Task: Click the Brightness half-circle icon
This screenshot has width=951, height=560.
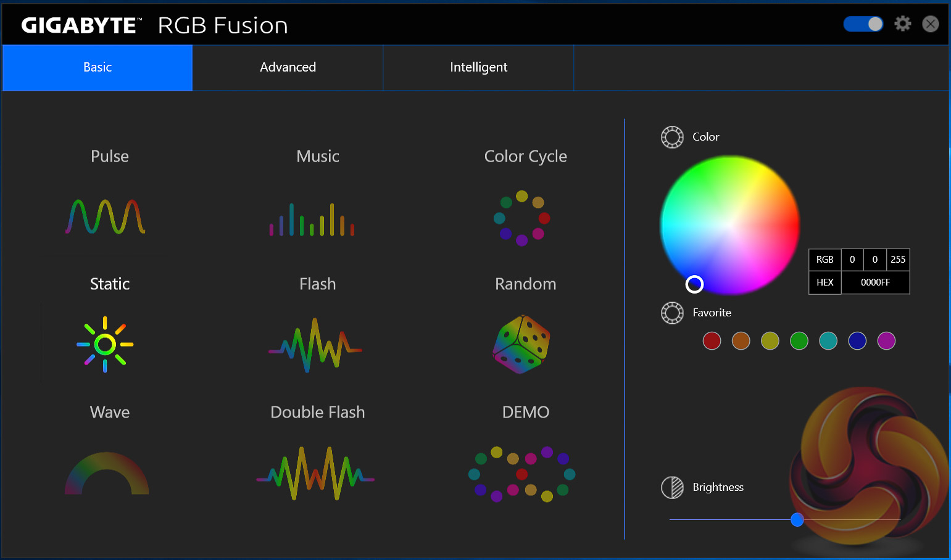Action: click(x=672, y=487)
